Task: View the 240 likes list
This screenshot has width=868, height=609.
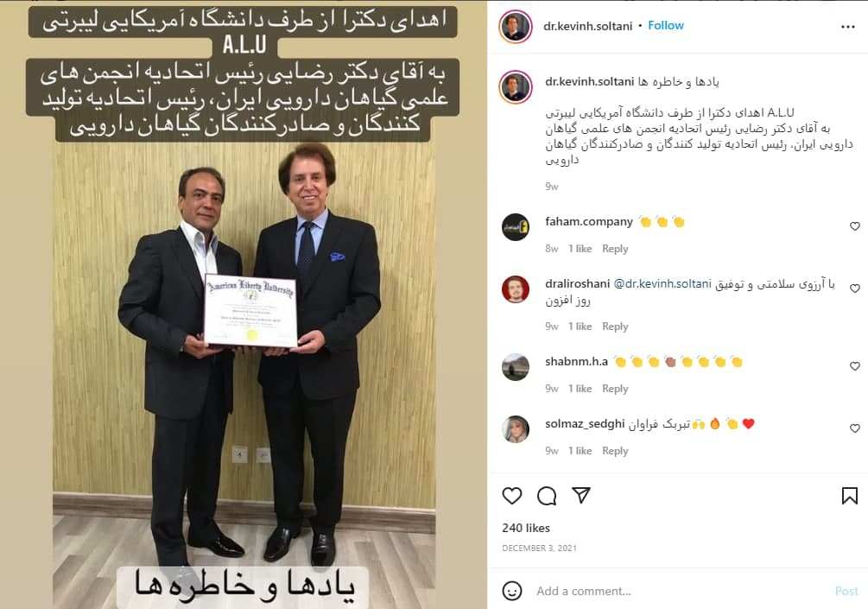Action: pyautogui.click(x=526, y=528)
